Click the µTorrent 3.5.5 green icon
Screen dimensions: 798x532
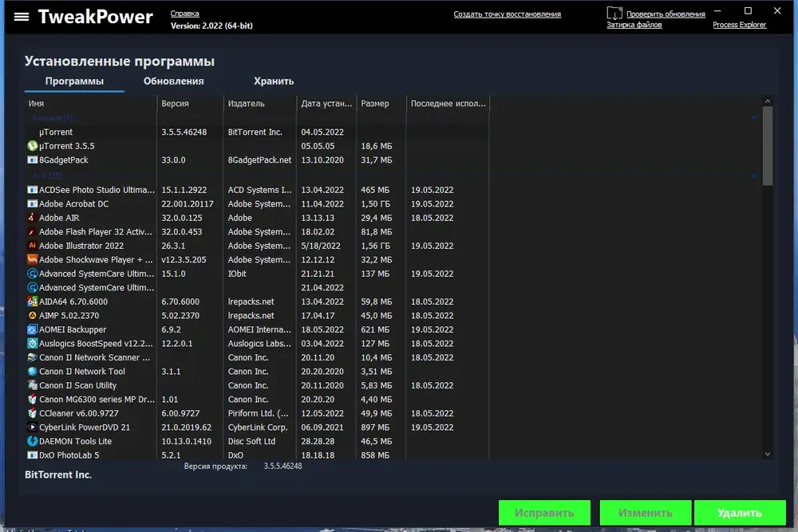point(32,146)
